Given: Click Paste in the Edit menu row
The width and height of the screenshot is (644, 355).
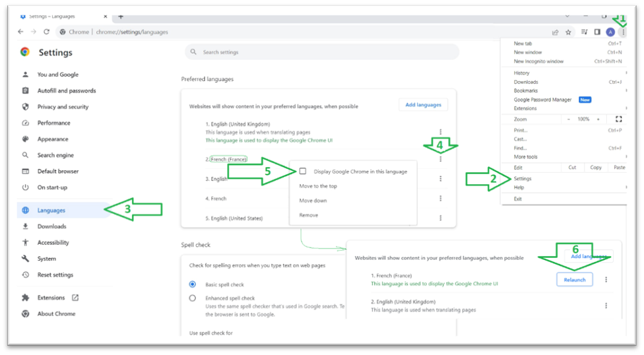Looking at the screenshot, I should coord(619,168).
